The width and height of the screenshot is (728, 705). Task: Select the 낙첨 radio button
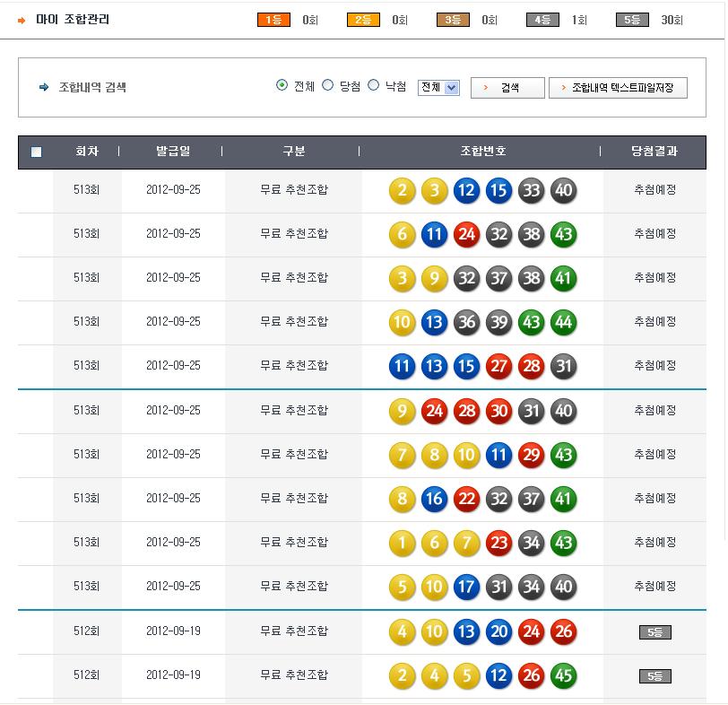pyautogui.click(x=374, y=86)
